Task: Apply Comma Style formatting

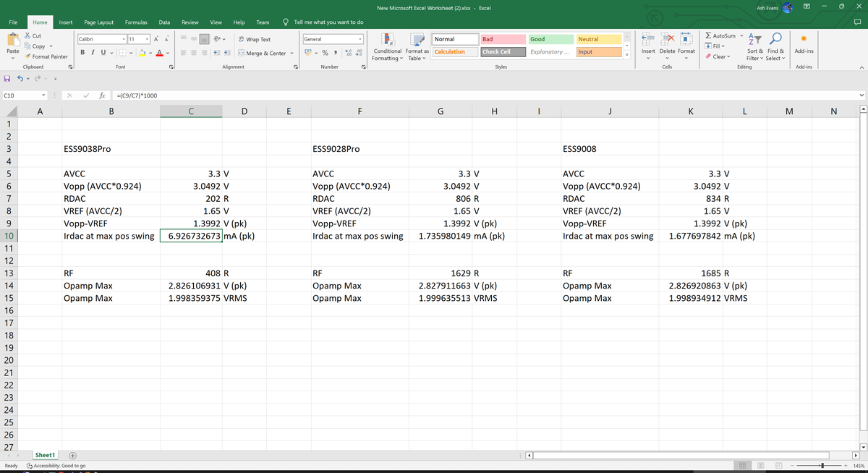Action: tap(337, 53)
